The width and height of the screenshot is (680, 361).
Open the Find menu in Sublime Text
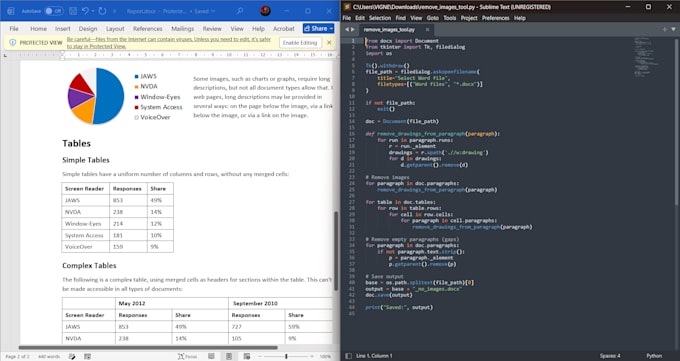point(401,18)
